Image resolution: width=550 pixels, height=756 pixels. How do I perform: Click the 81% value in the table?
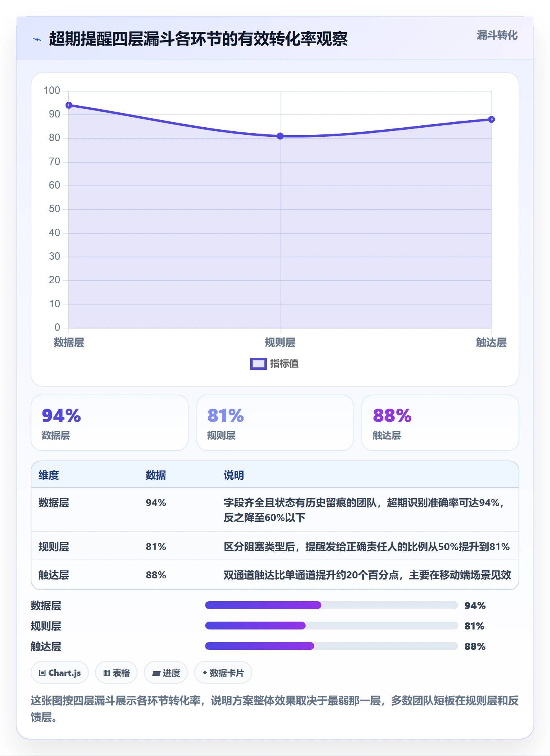click(156, 547)
